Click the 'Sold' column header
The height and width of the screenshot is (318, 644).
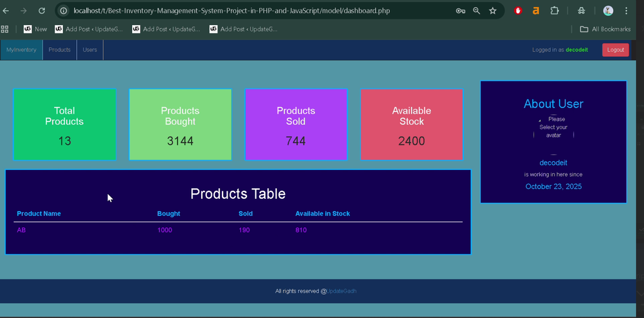246,213
